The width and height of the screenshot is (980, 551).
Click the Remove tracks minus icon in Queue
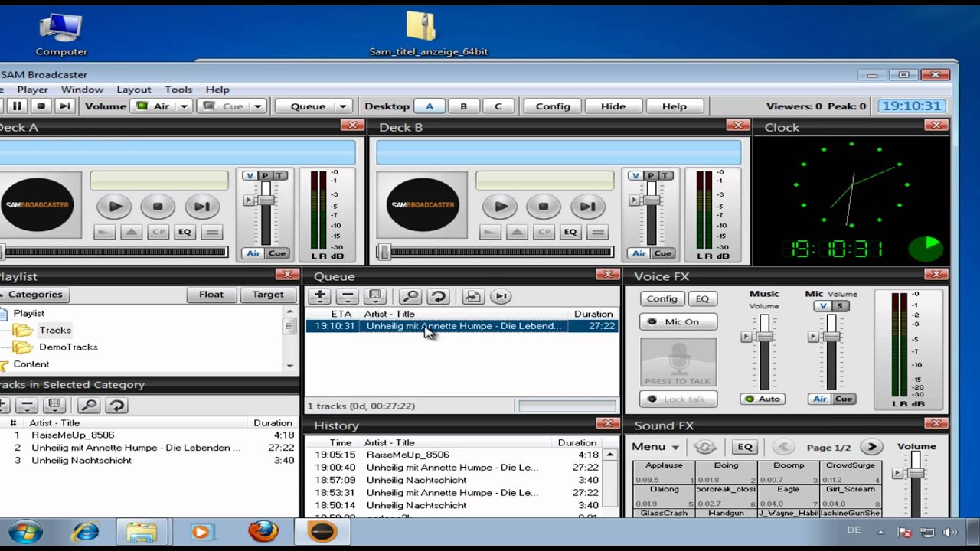coord(347,296)
